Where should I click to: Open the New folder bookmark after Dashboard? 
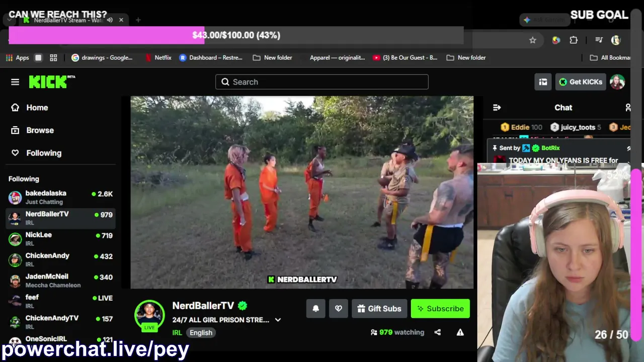[272, 58]
